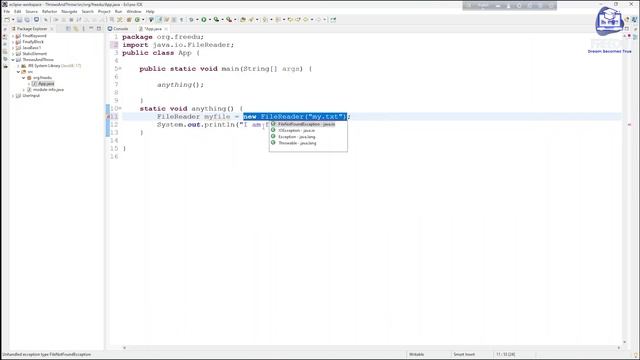The width and height of the screenshot is (640, 360).
Task: Click the External Tools run icon
Action: (x=229, y=20)
